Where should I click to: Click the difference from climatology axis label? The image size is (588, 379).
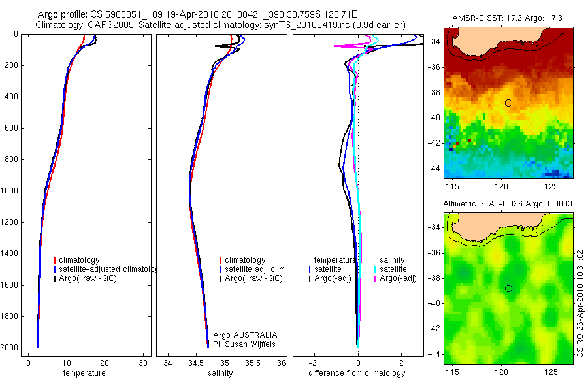[x=357, y=373]
